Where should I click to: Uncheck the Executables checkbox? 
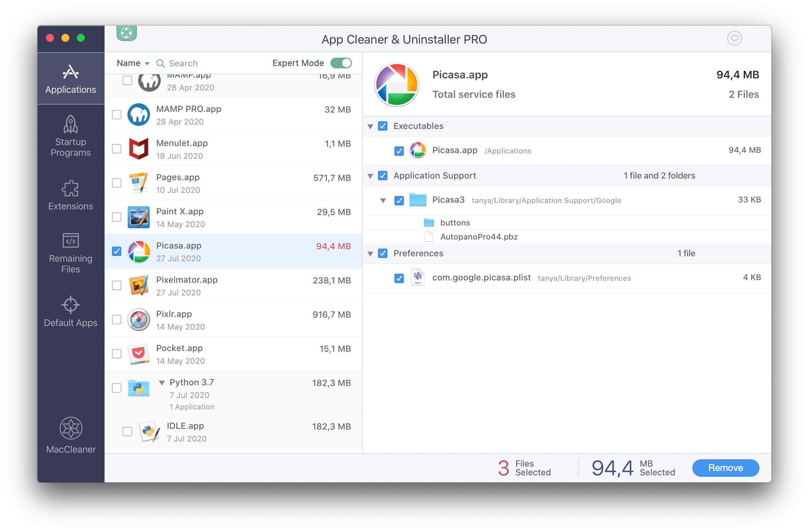[x=384, y=125]
